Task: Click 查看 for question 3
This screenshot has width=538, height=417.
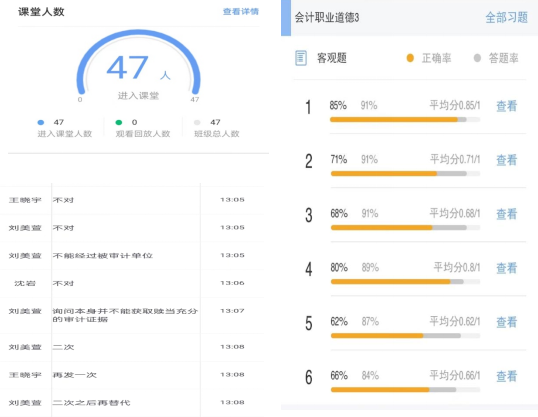Action: tap(506, 214)
